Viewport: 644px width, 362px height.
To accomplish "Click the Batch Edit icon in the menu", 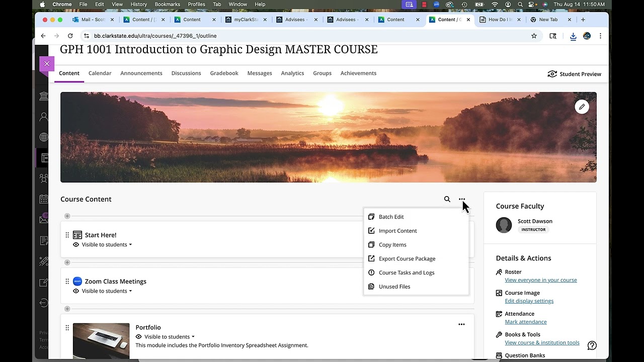I will [x=371, y=217].
